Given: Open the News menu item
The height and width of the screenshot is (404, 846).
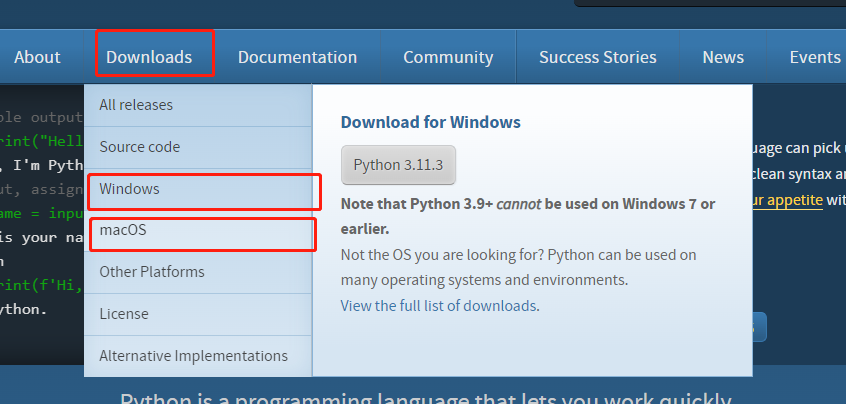Looking at the screenshot, I should coord(722,57).
